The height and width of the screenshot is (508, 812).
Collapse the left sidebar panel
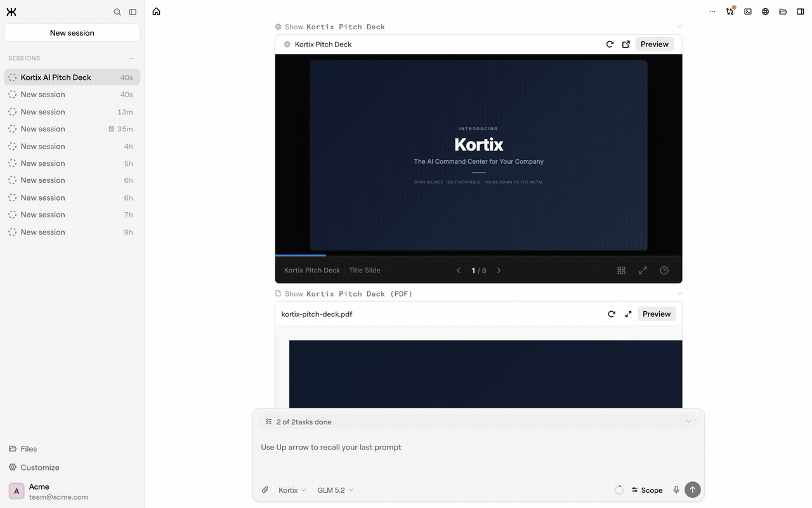pos(133,11)
